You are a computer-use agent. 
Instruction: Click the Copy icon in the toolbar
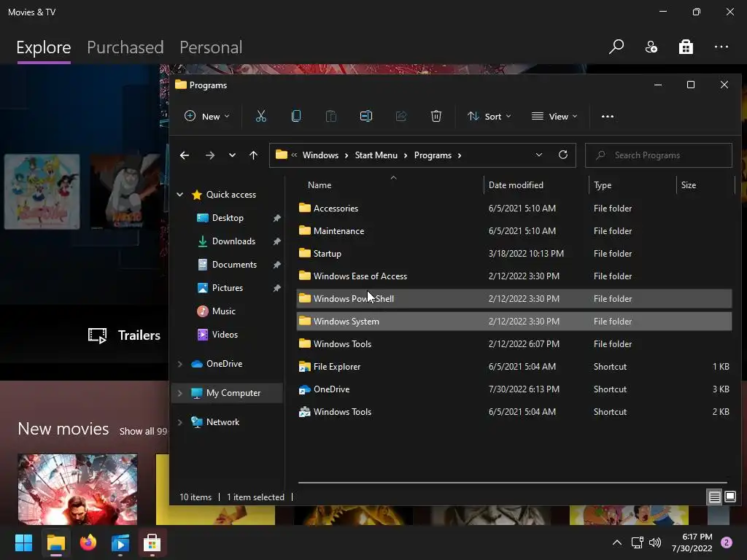(x=296, y=116)
